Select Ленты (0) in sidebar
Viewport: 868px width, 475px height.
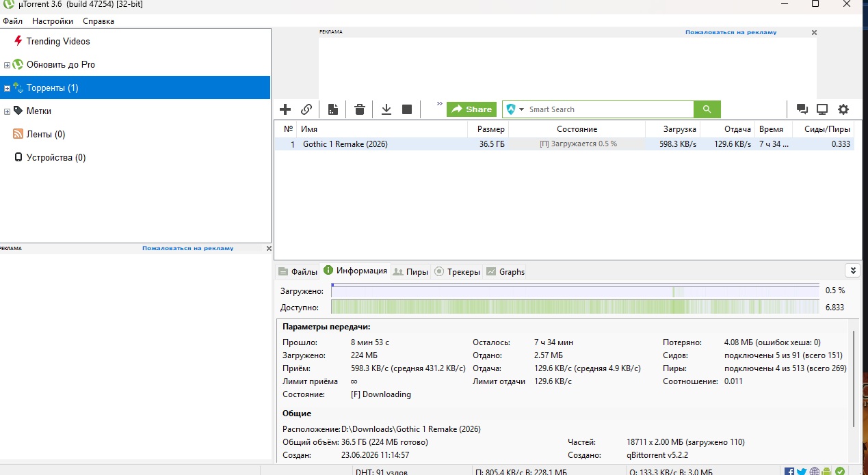click(x=46, y=134)
